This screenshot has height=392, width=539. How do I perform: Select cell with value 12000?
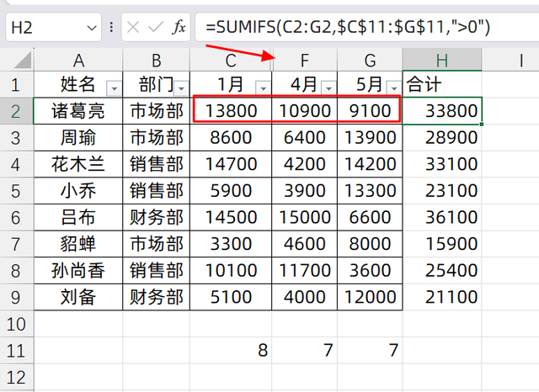point(370,297)
